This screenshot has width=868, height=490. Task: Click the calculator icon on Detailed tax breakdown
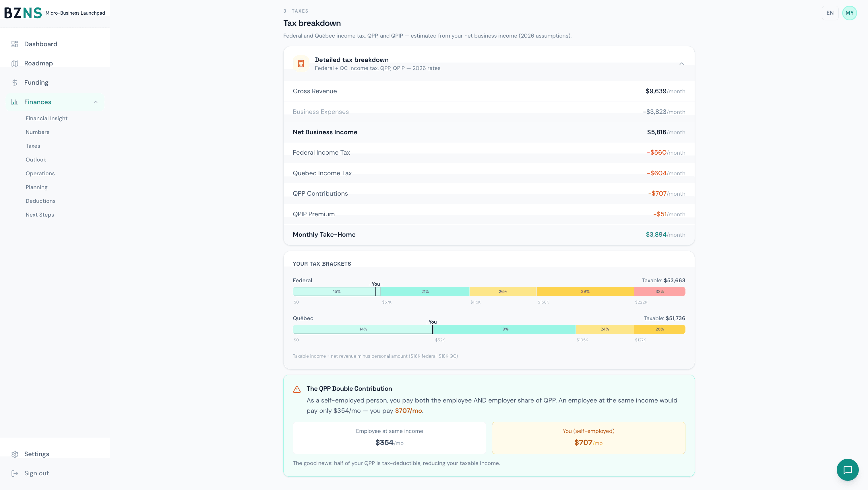pyautogui.click(x=301, y=63)
